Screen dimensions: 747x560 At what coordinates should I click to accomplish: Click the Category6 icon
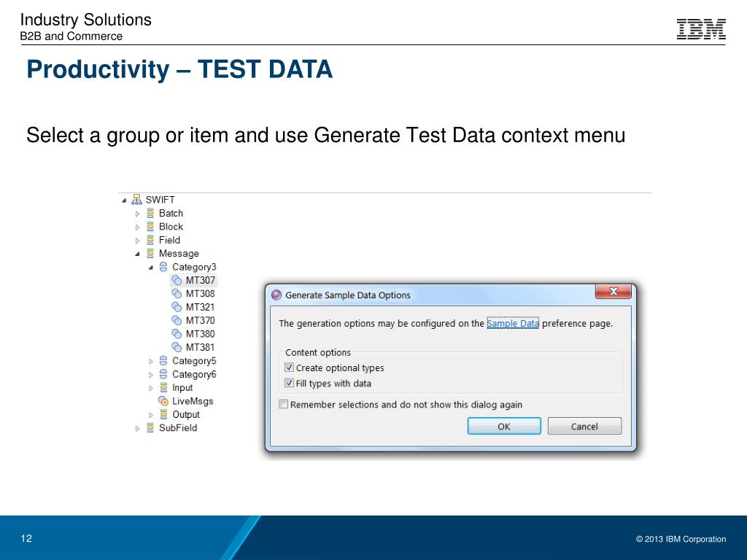163,374
